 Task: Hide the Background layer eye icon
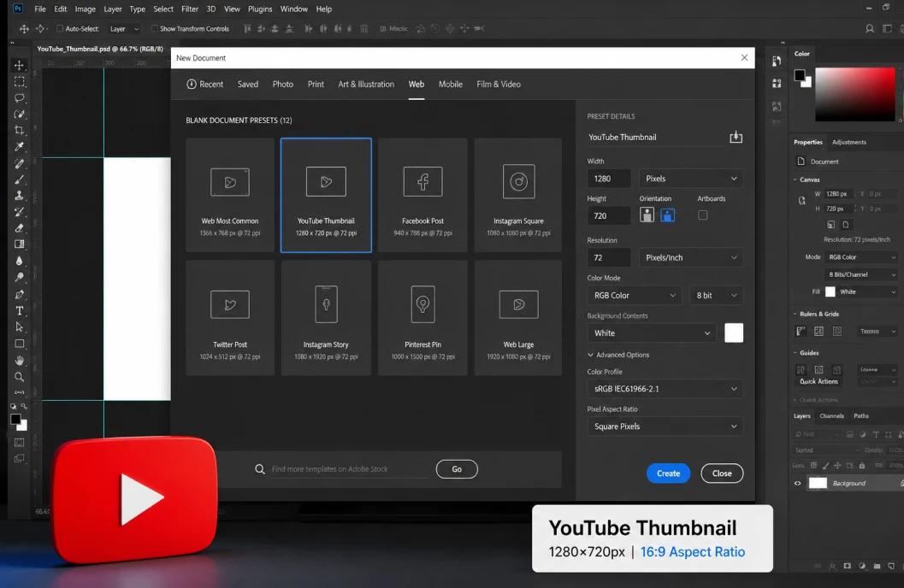(x=797, y=484)
